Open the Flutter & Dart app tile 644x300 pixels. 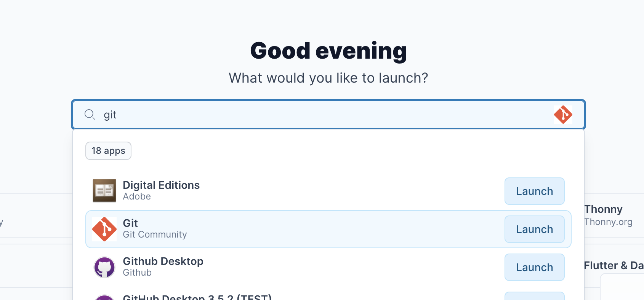(614, 266)
